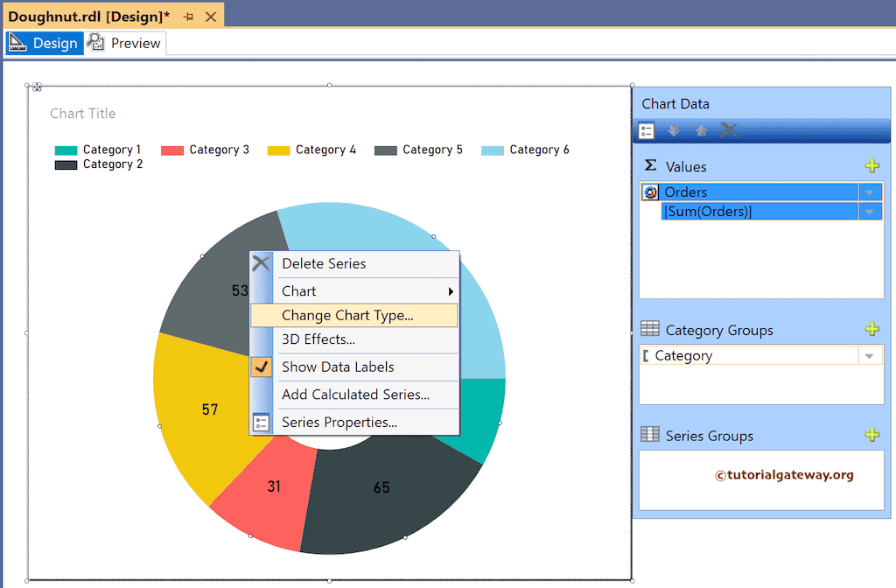Click the doughnut series icon beside Orders
This screenshot has height=588, width=896.
pyautogui.click(x=650, y=192)
